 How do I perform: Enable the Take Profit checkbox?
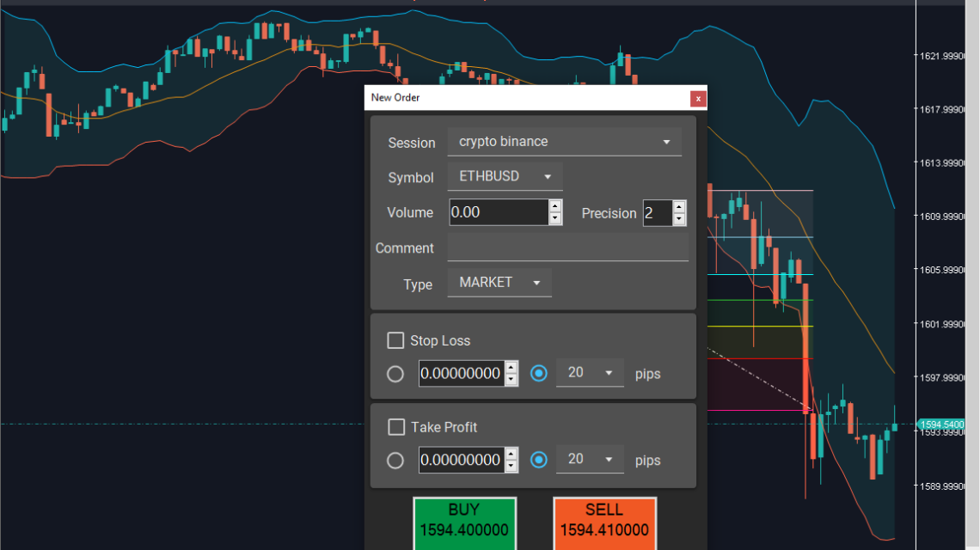point(396,427)
